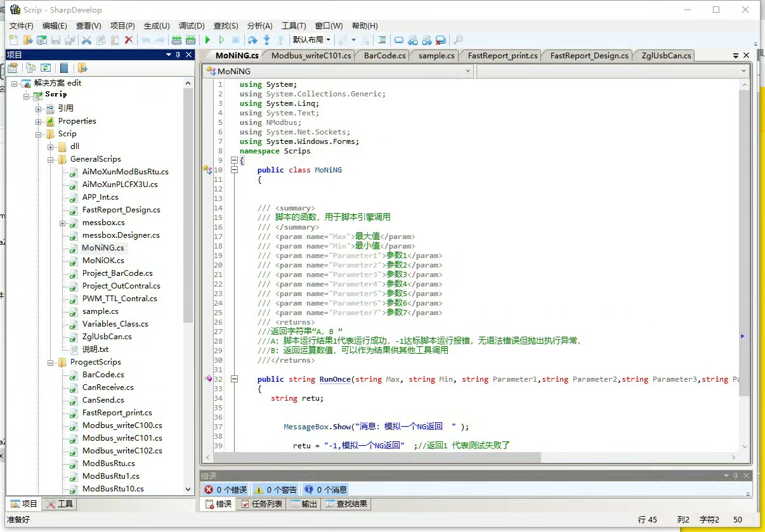Viewport: 765px width, 532px height.
Task: Toggle the 0 个警告 warnings filter
Action: [x=276, y=490]
